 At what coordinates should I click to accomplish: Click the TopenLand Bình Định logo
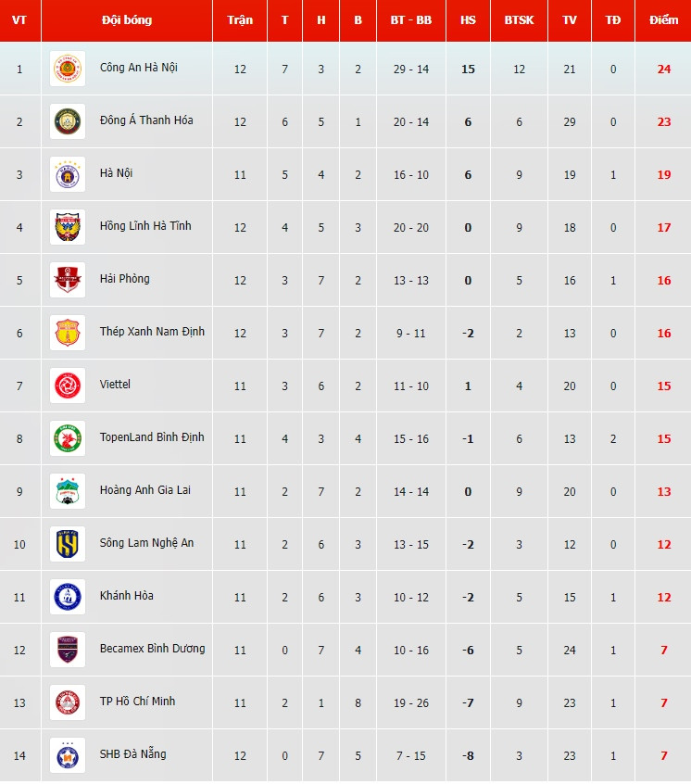(x=68, y=438)
